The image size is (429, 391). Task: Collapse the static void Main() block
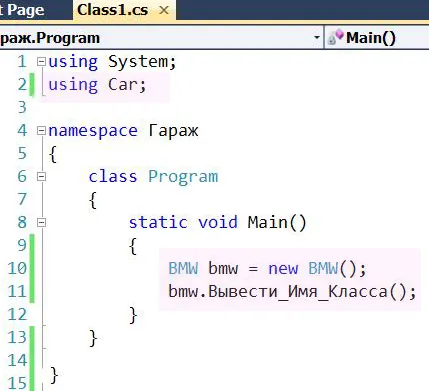point(41,222)
